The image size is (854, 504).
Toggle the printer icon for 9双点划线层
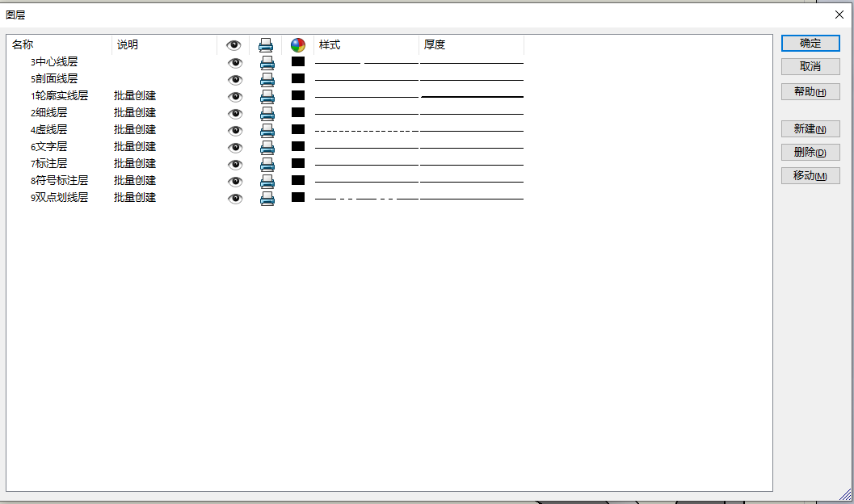click(x=267, y=199)
